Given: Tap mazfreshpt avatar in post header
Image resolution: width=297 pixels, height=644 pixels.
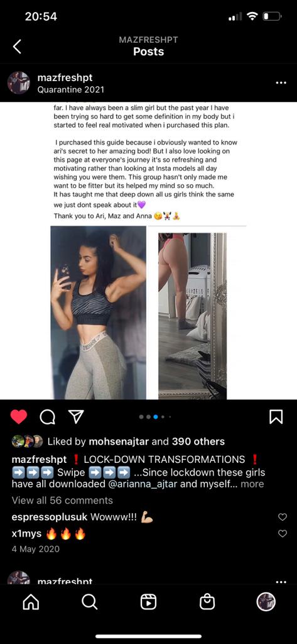Looking at the screenshot, I should pyautogui.click(x=18, y=82).
